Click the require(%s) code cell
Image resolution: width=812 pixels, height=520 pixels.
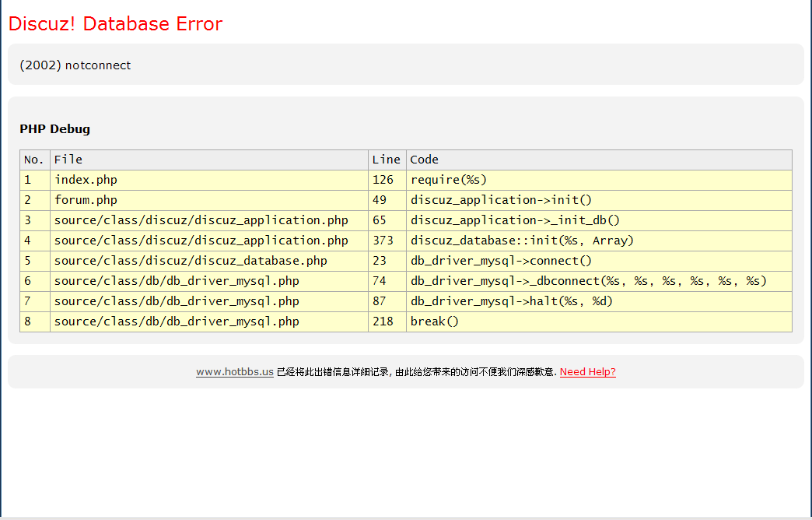599,180
